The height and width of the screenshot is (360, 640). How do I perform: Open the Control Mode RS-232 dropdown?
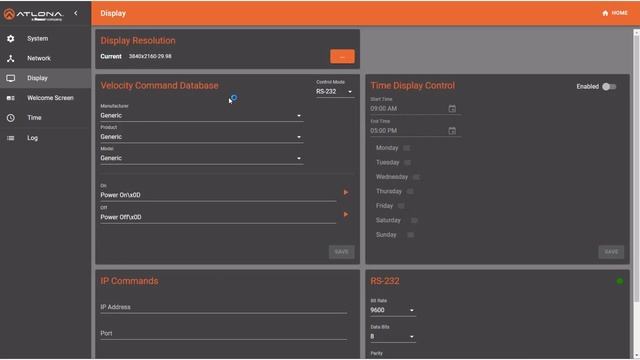[335, 92]
